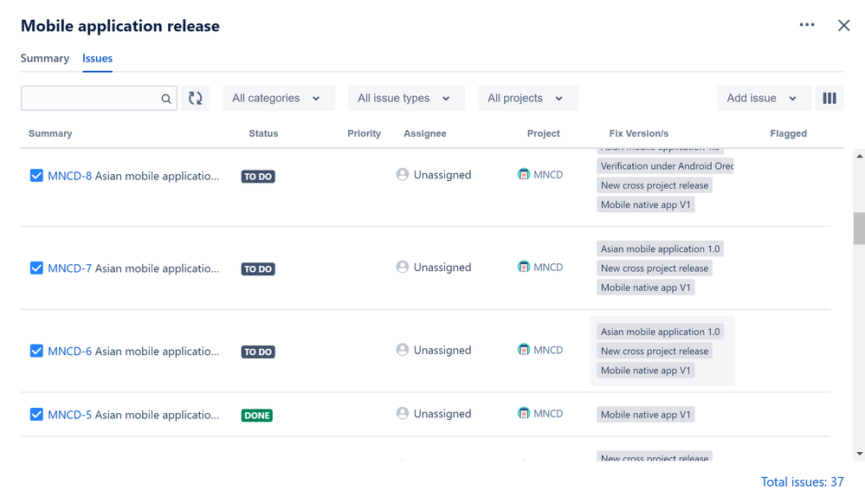Click the Total issues: 37 link
The image size is (865, 504).
pos(802,482)
